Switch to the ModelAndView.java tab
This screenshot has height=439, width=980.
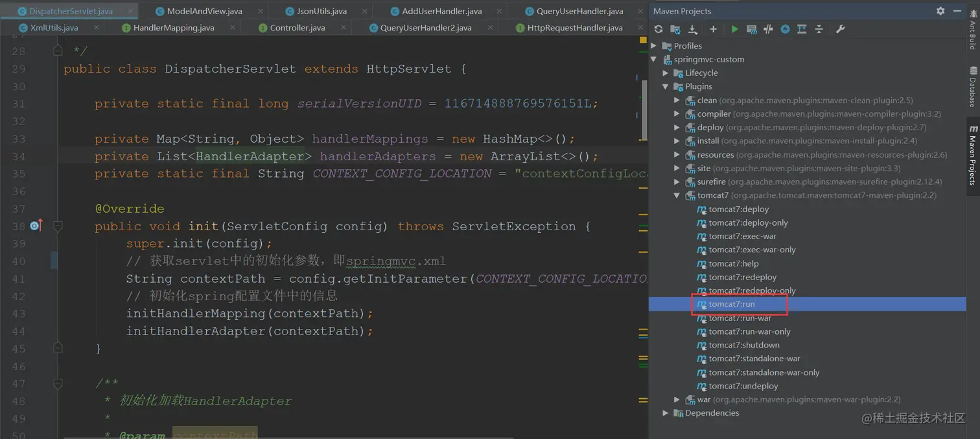point(204,11)
